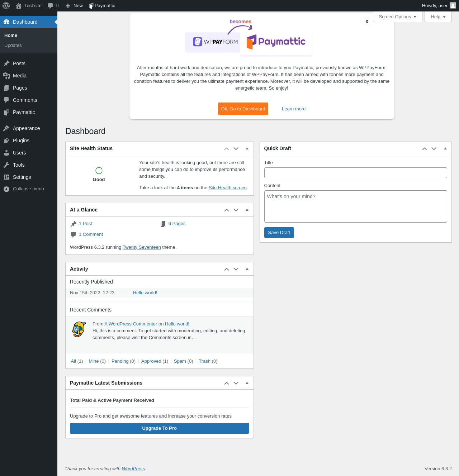The height and width of the screenshot is (476, 459).
Task: Click the user avatar beside Howdy, user
Action: coord(453,5)
